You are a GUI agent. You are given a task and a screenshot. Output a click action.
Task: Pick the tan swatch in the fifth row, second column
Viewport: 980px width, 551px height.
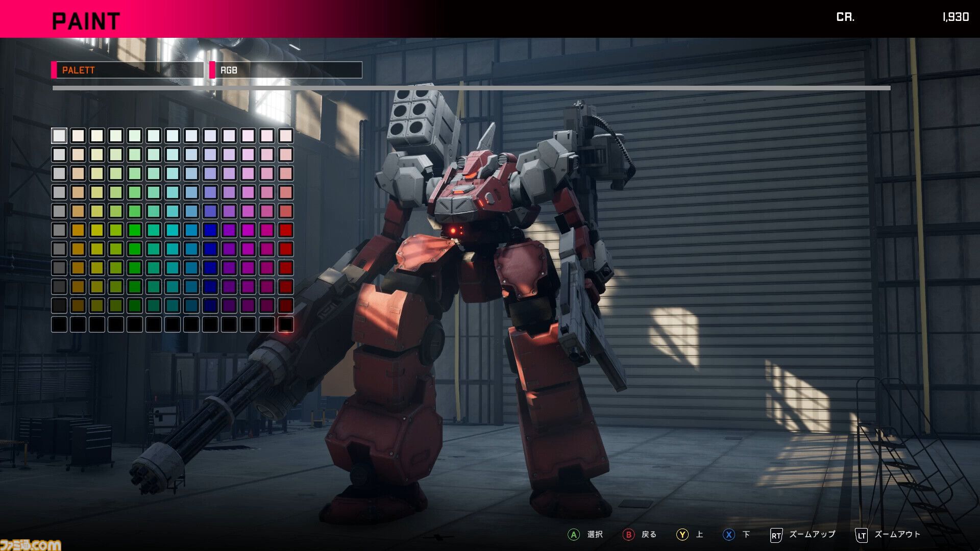pos(78,211)
